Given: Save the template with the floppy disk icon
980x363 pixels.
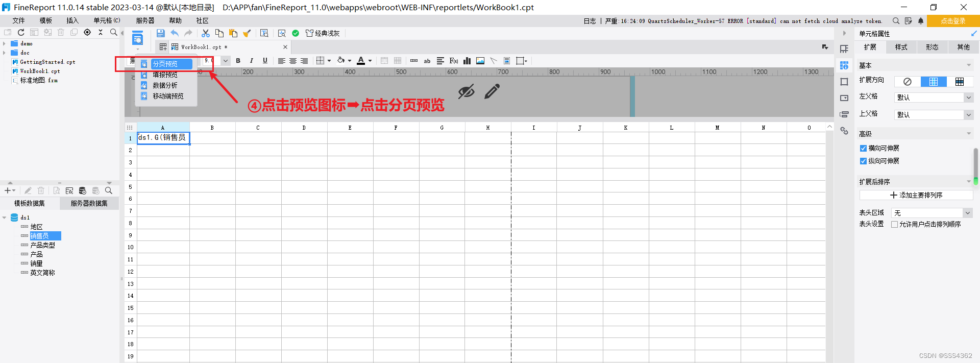Looking at the screenshot, I should click(160, 33).
